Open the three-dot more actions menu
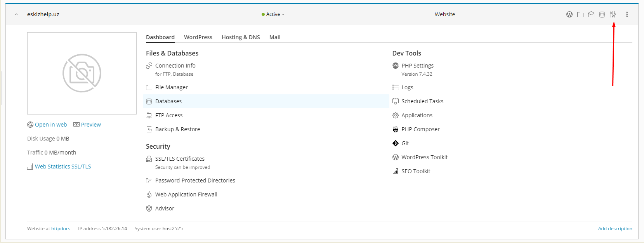The image size is (644, 243). click(x=627, y=14)
